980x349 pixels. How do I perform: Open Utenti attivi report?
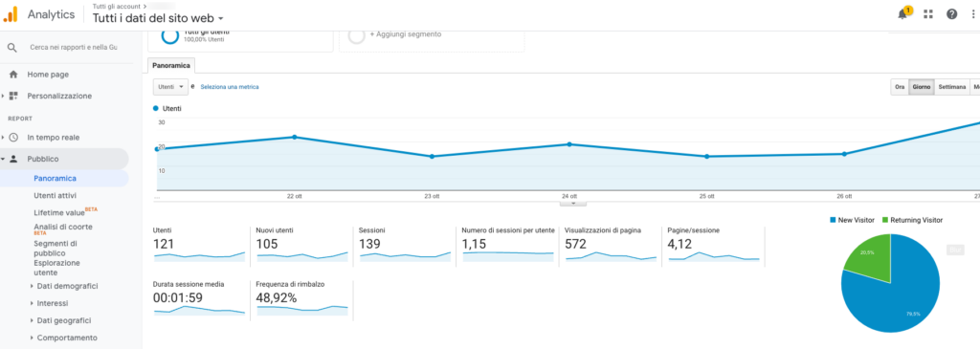pyautogui.click(x=55, y=195)
